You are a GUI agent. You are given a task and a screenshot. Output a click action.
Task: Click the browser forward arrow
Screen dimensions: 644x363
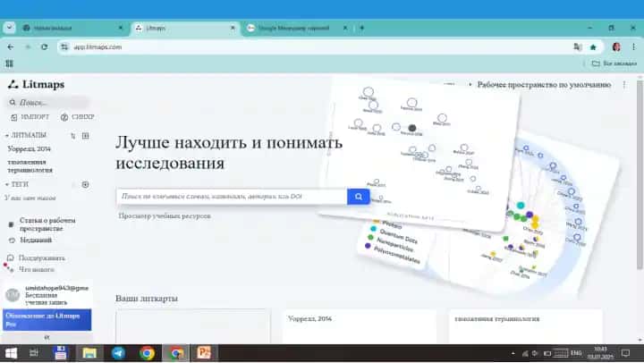pos(28,46)
